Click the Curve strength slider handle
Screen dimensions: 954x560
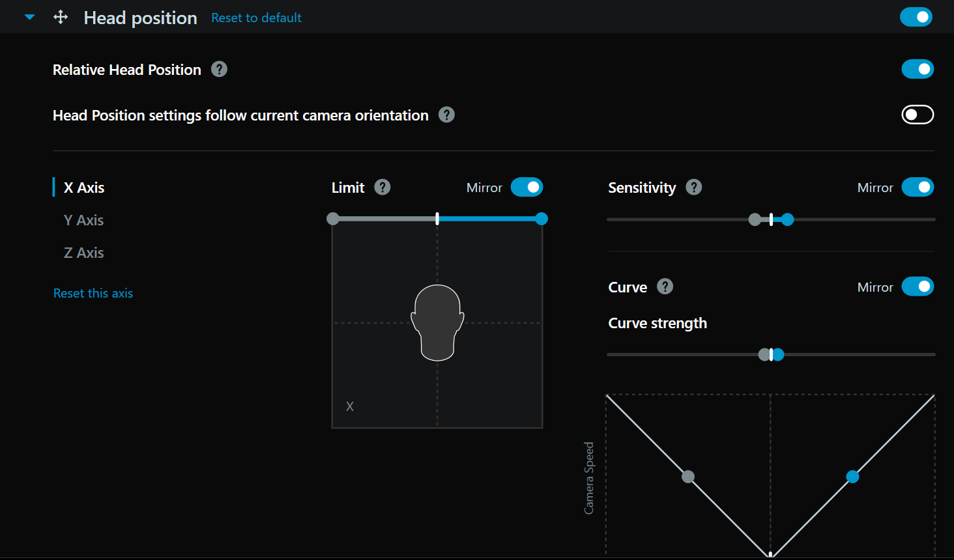(771, 354)
